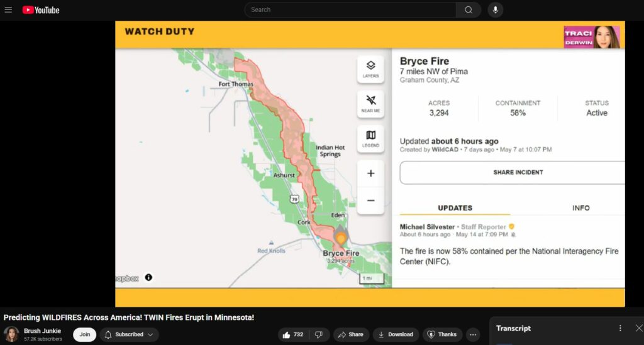Zoom in on the map
The height and width of the screenshot is (345, 644).
pos(370,173)
